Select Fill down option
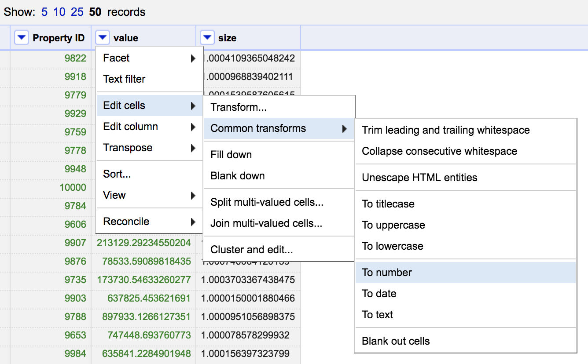This screenshot has width=588, height=364. [279, 155]
